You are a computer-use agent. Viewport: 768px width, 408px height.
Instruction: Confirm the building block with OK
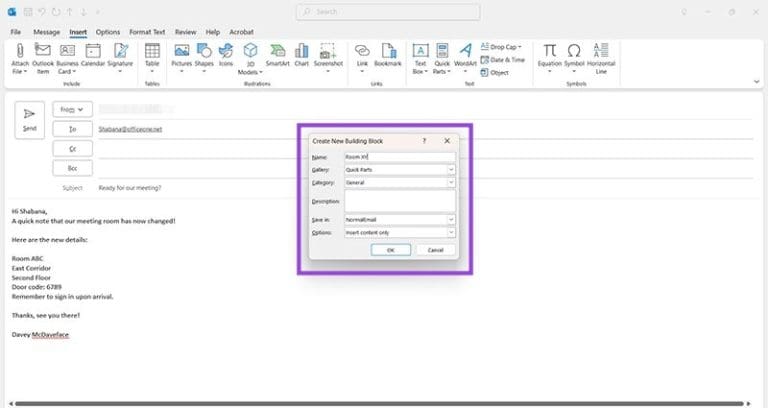coord(390,250)
